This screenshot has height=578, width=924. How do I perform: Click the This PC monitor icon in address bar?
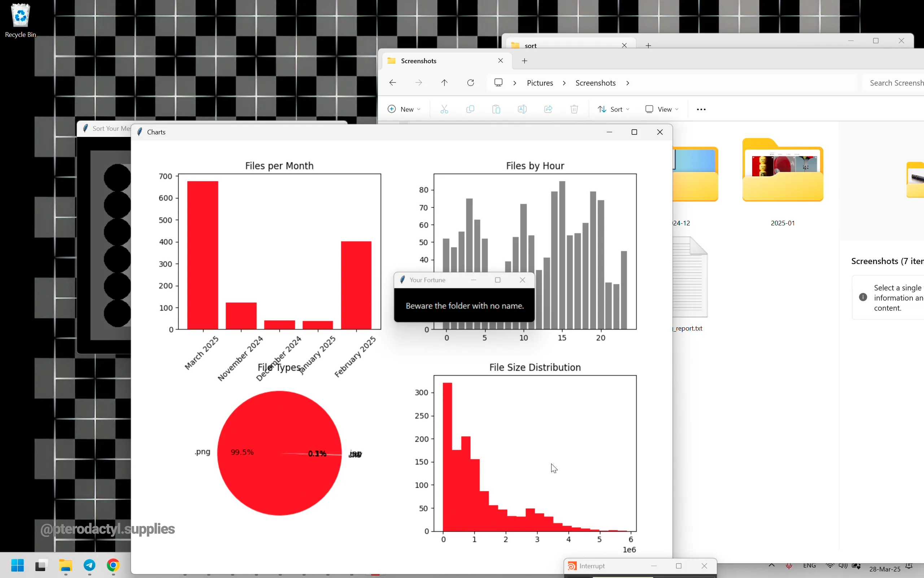click(499, 83)
